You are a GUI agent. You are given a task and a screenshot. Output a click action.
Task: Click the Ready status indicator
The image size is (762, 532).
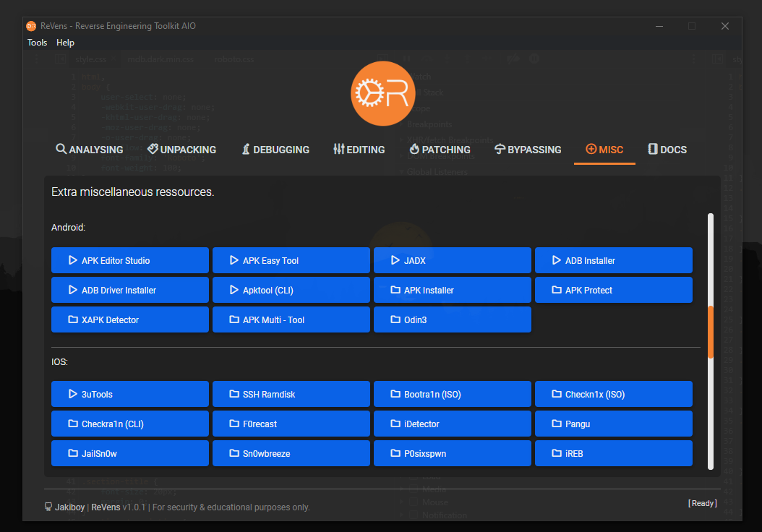pos(702,503)
